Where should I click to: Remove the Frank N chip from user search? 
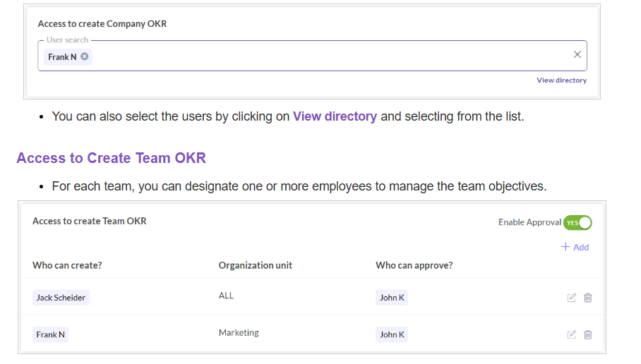85,56
